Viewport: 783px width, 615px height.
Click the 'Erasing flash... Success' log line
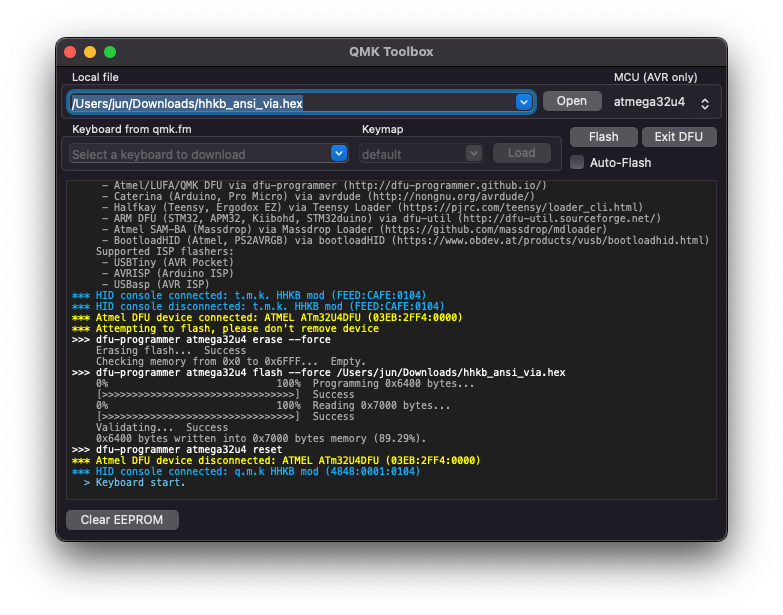pyautogui.click(x=171, y=350)
